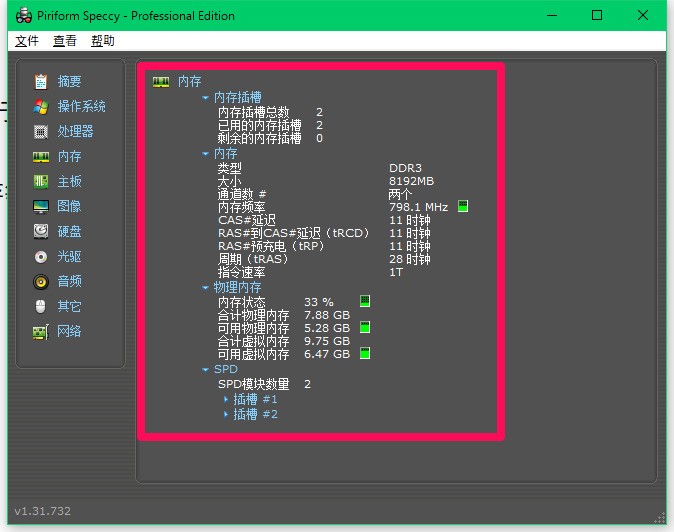Click the v1.31.732 version text

[x=43, y=511]
